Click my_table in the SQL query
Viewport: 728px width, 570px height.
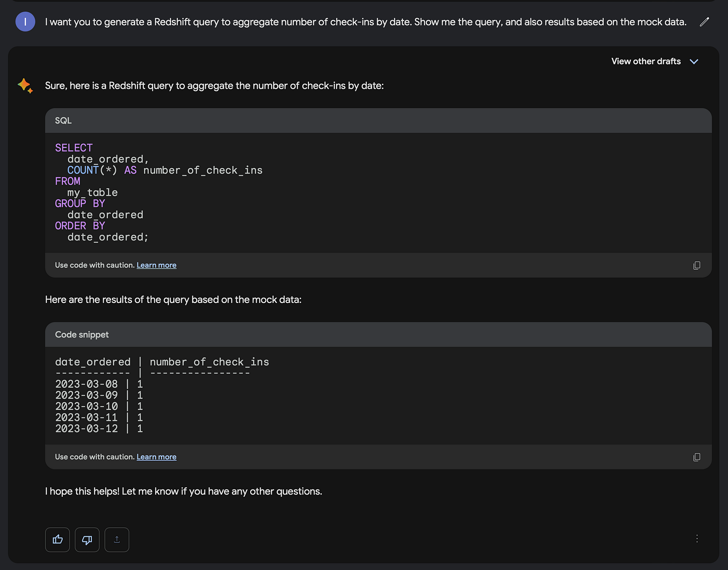(x=92, y=192)
